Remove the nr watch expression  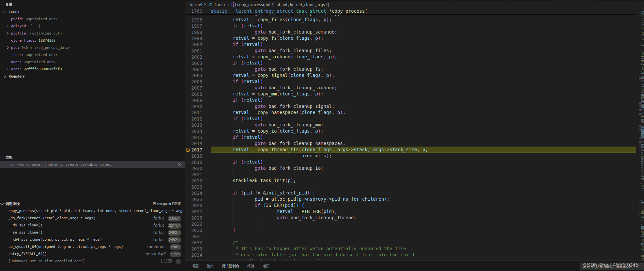click(179, 164)
